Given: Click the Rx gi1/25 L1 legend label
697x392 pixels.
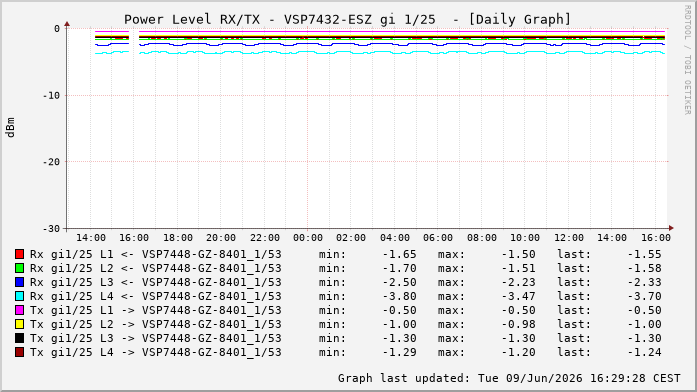Looking at the screenshot, I should click(x=156, y=254).
